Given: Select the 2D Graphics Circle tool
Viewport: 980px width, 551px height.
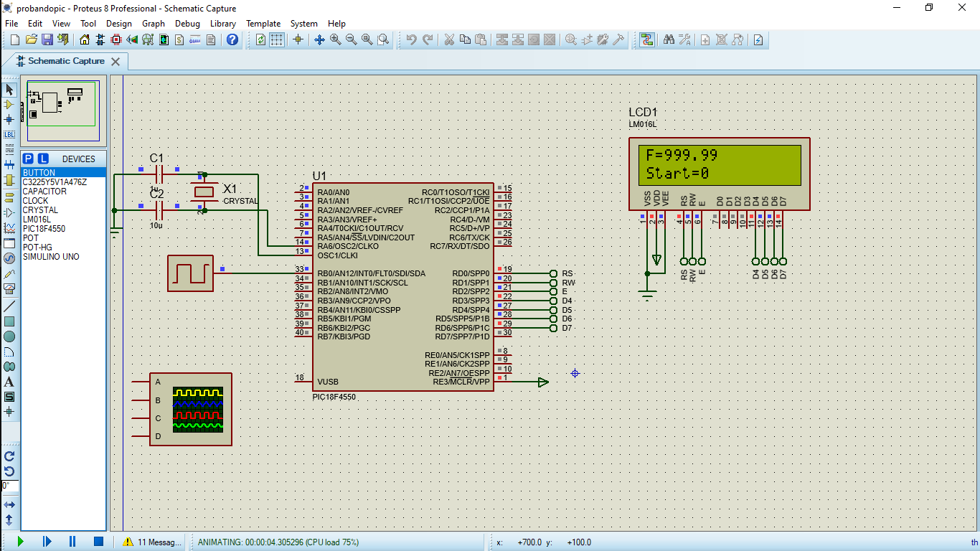Looking at the screenshot, I should 9,336.
